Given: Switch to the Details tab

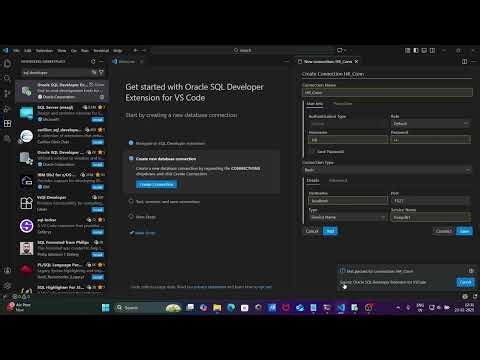Looking at the screenshot, I should point(313,180).
